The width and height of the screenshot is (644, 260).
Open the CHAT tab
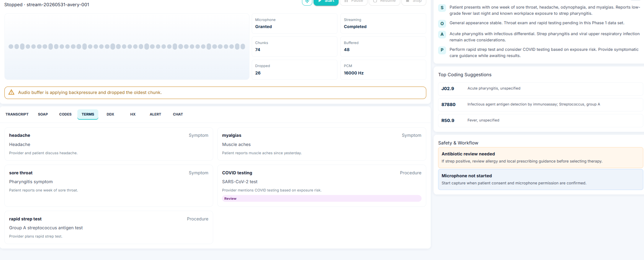point(178,114)
